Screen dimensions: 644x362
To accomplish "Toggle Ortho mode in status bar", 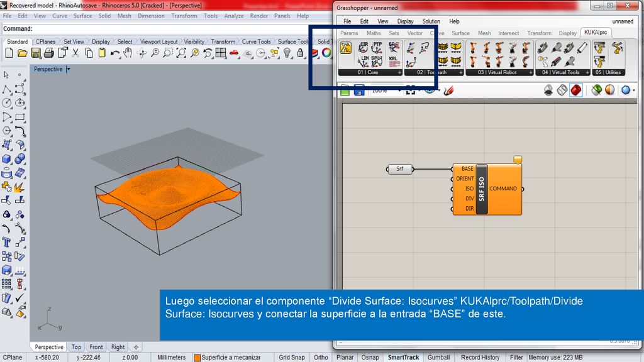I will [x=321, y=358].
